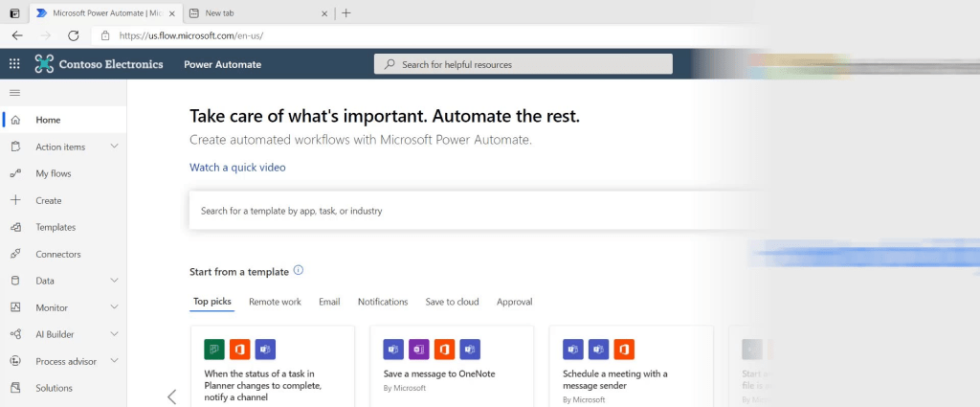Click the browser tab actions icon
980x407 pixels.
click(x=15, y=13)
